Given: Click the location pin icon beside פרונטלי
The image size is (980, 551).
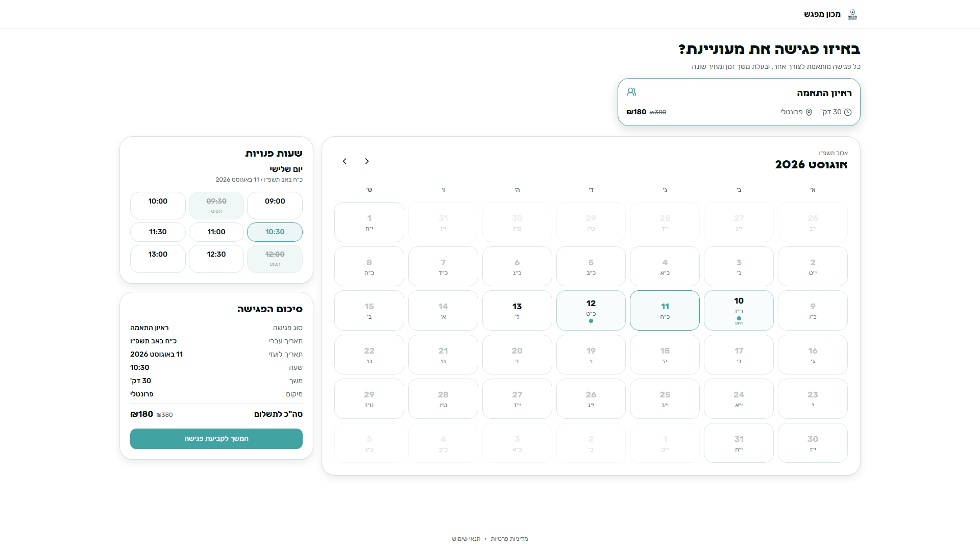Looking at the screenshot, I should pyautogui.click(x=809, y=112).
